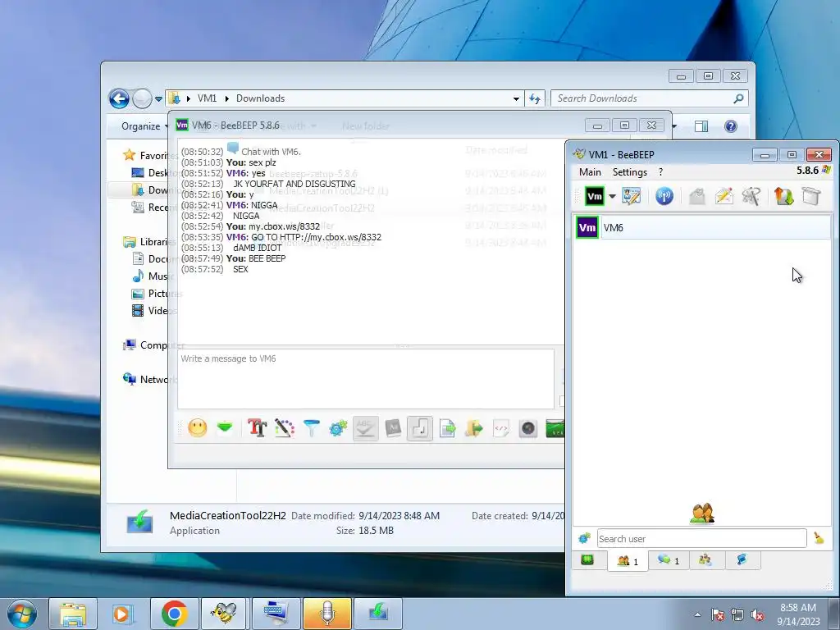Click the search users magnifier icon in toolbar
The height and width of the screenshot is (630, 840).
pyautogui.click(x=751, y=196)
